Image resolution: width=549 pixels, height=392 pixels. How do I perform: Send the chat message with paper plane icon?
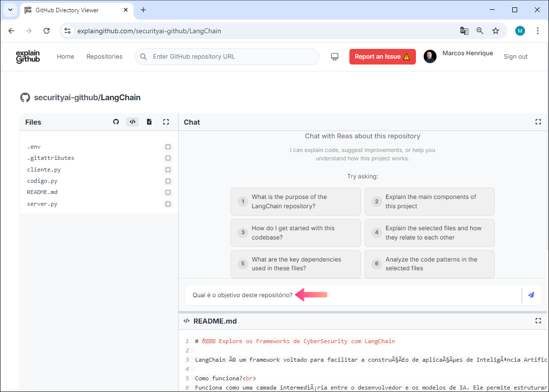coord(531,295)
